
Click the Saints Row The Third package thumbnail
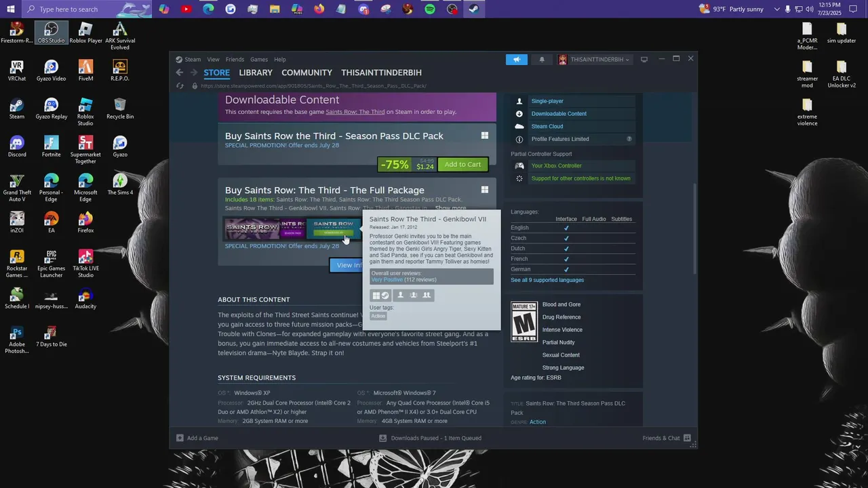(252, 229)
